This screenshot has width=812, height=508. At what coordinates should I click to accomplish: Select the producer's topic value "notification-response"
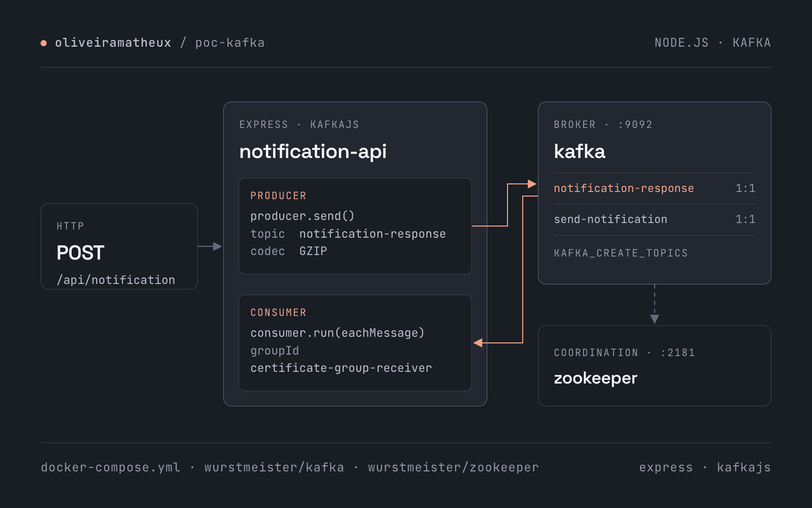pyautogui.click(x=373, y=234)
